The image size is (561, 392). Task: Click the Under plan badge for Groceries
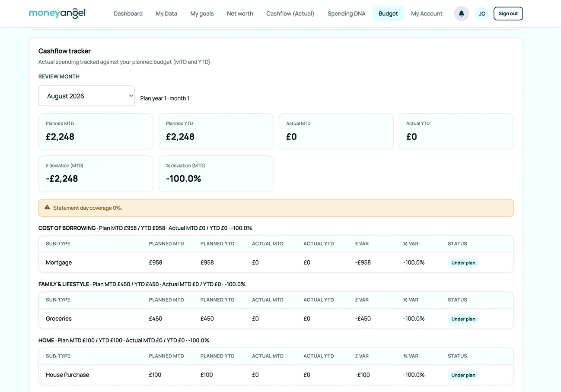[x=463, y=319]
